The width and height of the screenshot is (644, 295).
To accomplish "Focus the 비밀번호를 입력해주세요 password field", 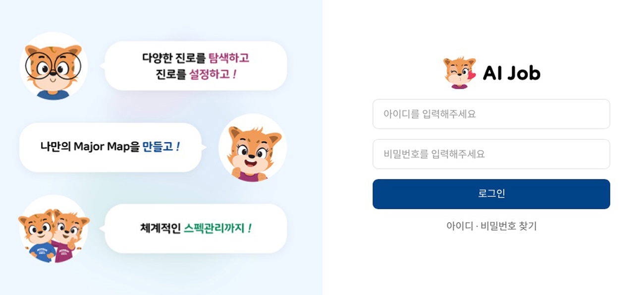I will click(491, 154).
